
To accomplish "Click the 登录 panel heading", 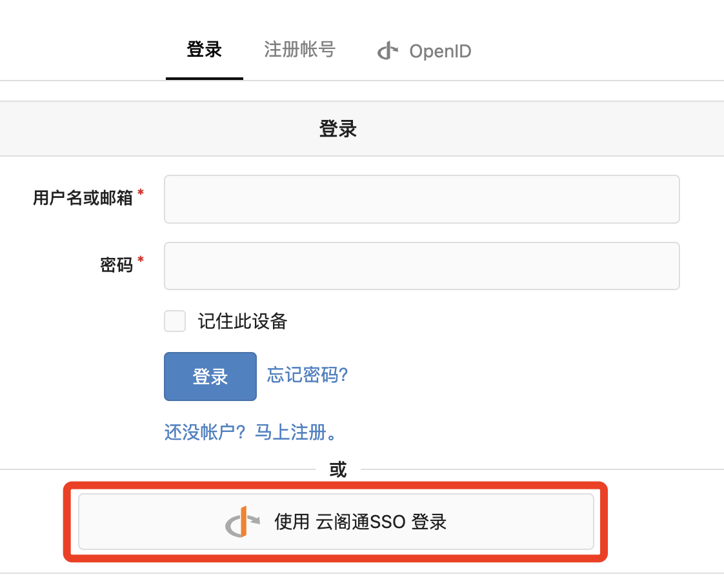I will (x=338, y=129).
